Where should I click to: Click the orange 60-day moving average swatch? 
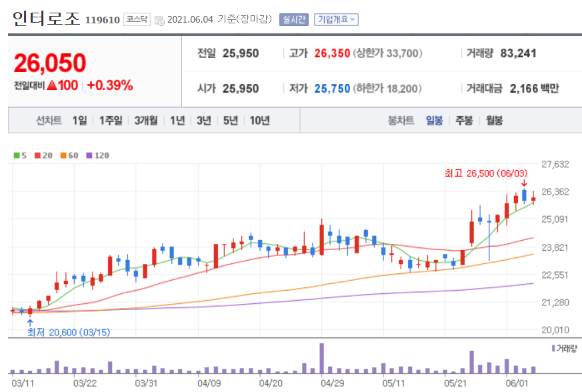63,155
